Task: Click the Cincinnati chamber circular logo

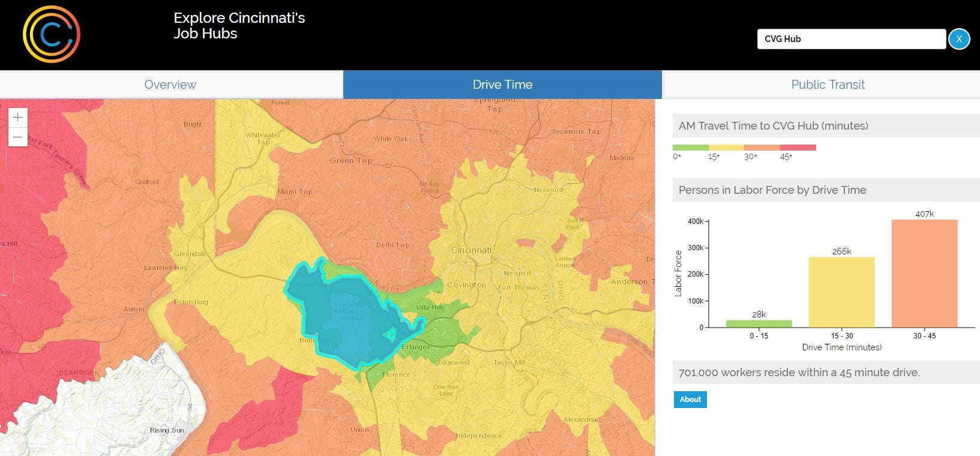Action: click(51, 34)
